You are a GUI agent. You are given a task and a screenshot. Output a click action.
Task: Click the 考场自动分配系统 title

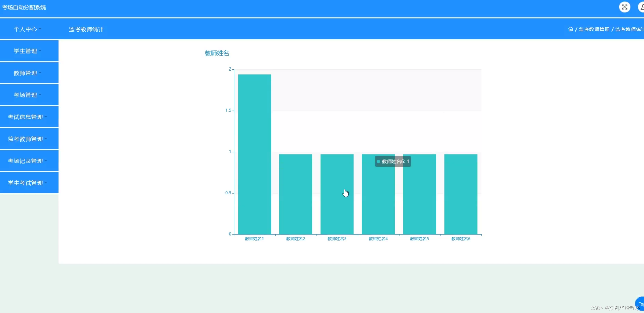tap(24, 7)
